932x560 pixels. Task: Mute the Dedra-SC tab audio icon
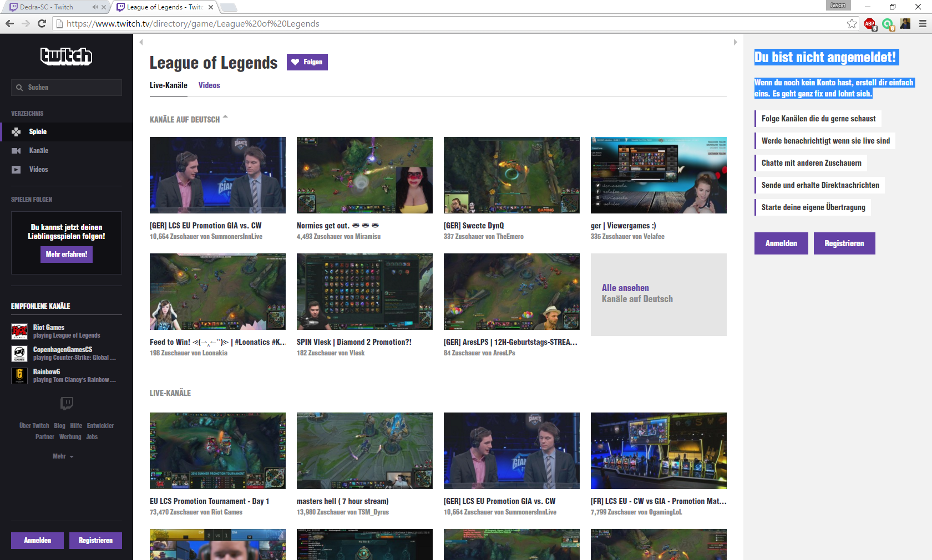pyautogui.click(x=95, y=7)
